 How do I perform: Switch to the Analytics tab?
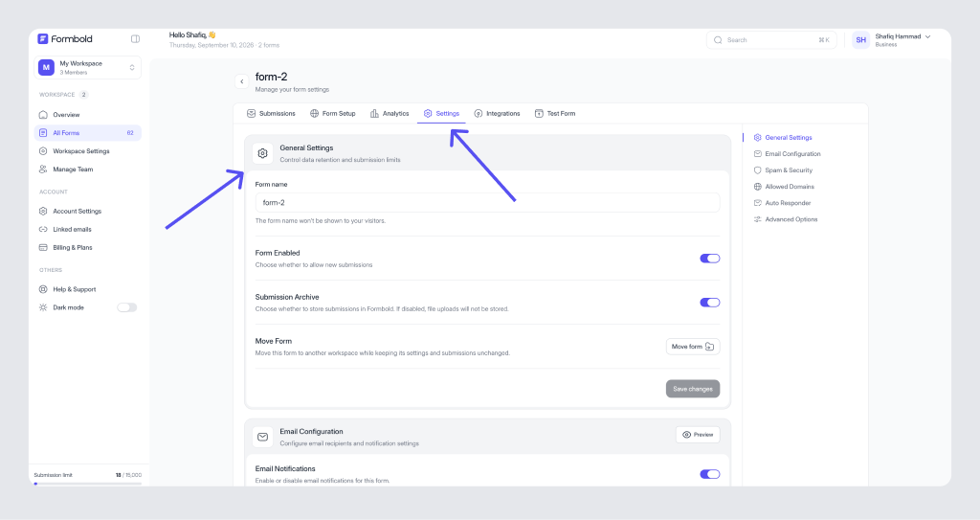[390, 113]
